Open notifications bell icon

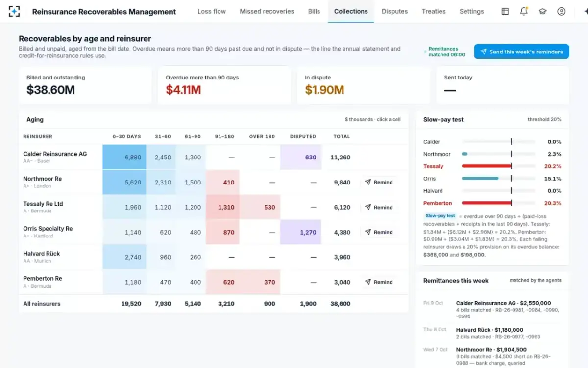524,11
